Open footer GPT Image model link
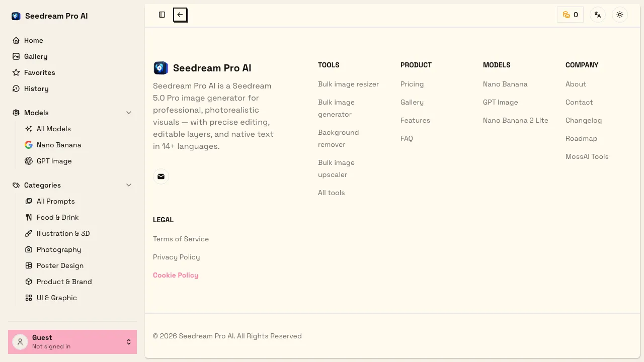644x362 pixels. tap(500, 102)
